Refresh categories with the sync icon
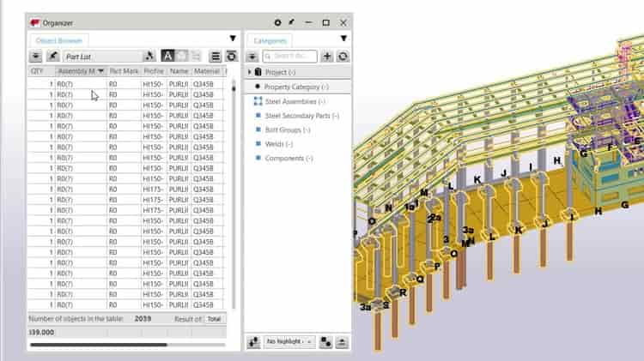This screenshot has width=644, height=361. point(343,56)
